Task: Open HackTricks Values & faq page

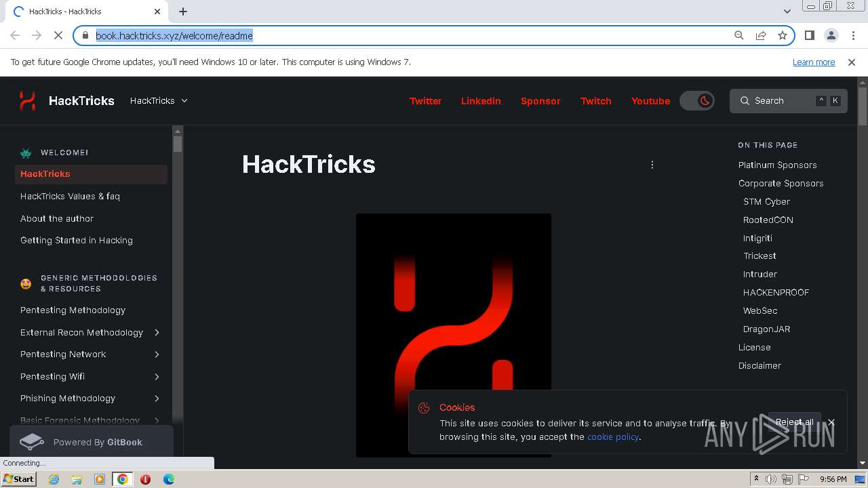Action: (x=70, y=197)
